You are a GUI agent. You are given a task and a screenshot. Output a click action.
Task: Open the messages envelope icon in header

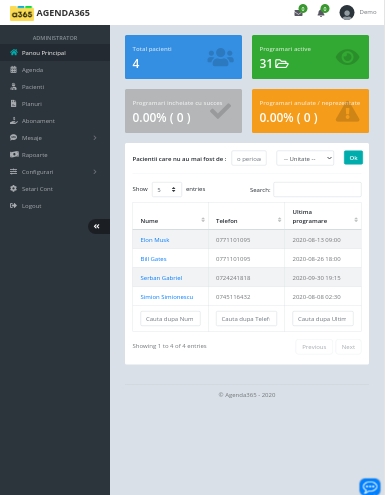(x=298, y=13)
